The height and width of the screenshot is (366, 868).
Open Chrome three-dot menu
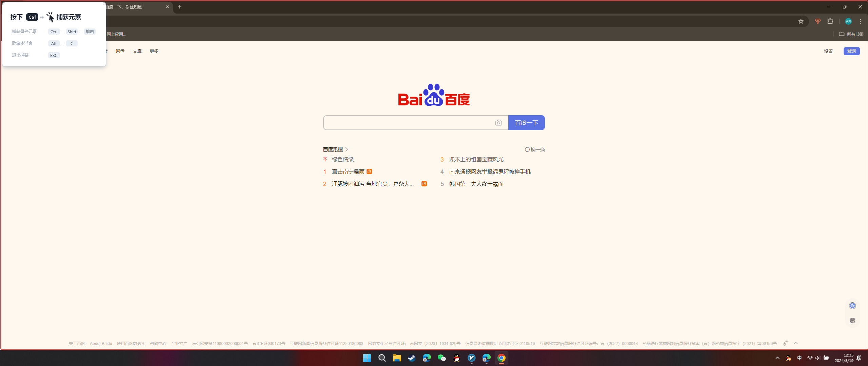(861, 21)
